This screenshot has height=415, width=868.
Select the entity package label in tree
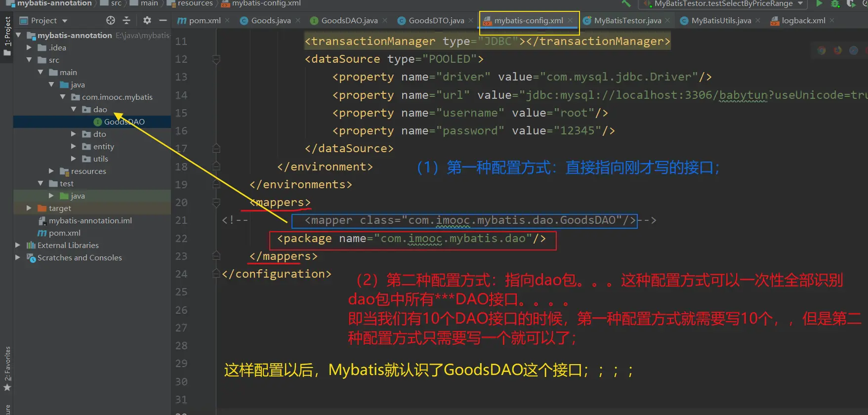tap(104, 146)
